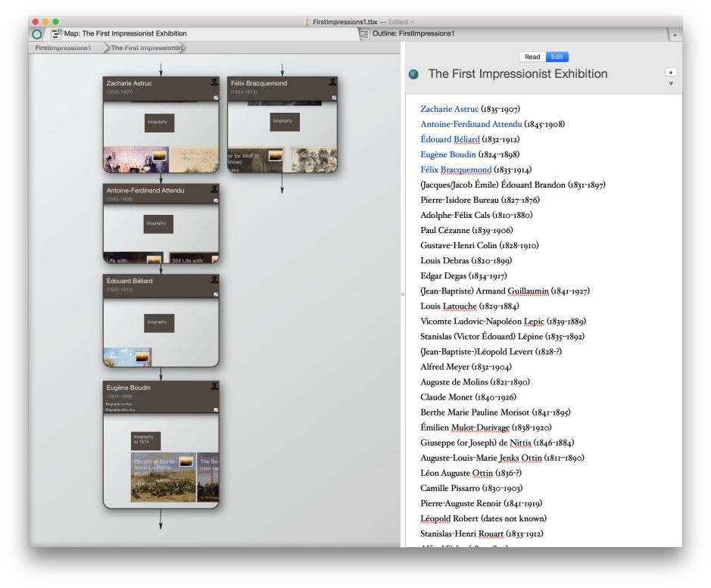
Task: Click the green note color sphere beside title
Action: click(413, 74)
